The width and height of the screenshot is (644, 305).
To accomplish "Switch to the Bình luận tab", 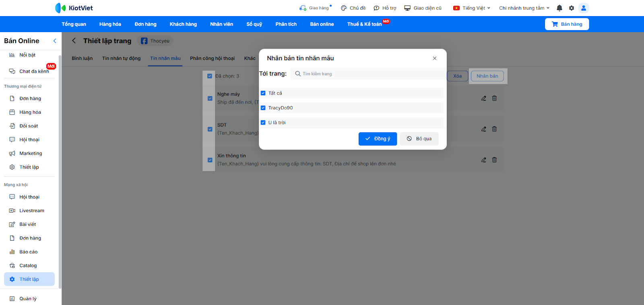I will (x=82, y=58).
